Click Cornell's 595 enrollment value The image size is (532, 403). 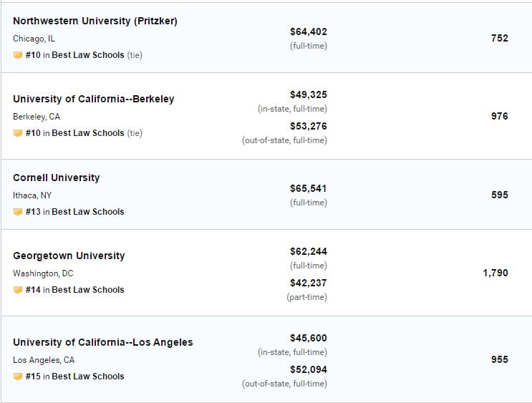(499, 195)
